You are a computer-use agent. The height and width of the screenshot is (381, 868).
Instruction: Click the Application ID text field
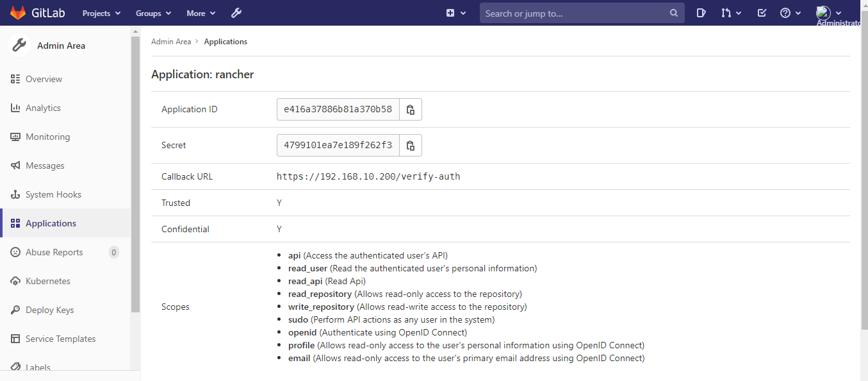(x=338, y=109)
